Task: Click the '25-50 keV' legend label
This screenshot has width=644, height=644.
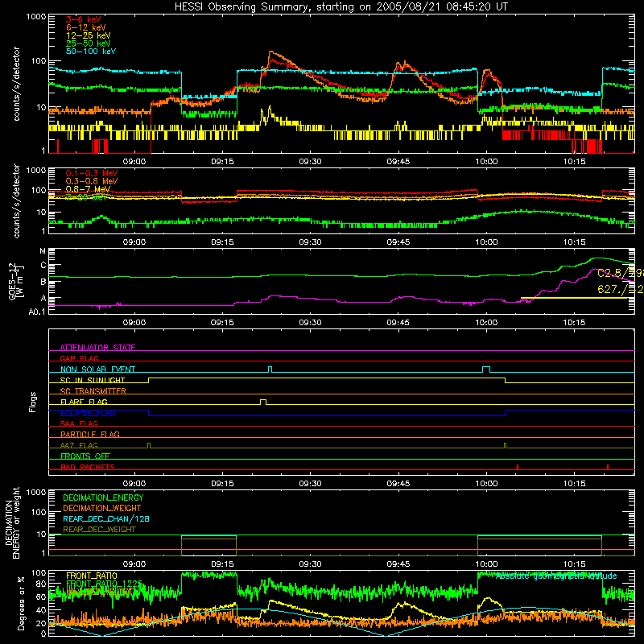Action: coord(89,43)
